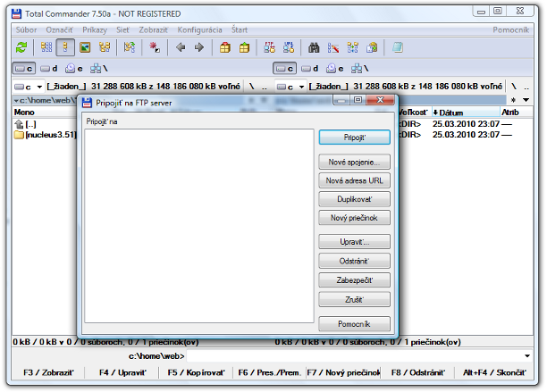Open Súbor menu
The height and width of the screenshot is (392, 547).
[26, 30]
